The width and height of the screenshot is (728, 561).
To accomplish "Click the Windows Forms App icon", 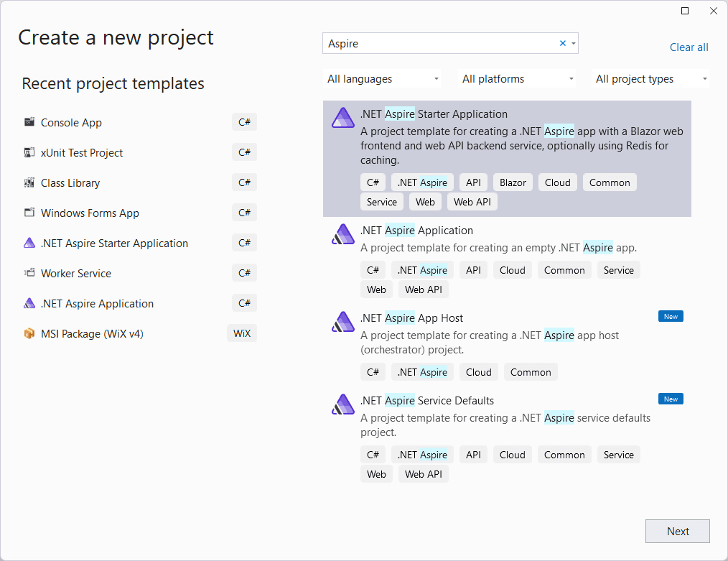I will point(29,213).
